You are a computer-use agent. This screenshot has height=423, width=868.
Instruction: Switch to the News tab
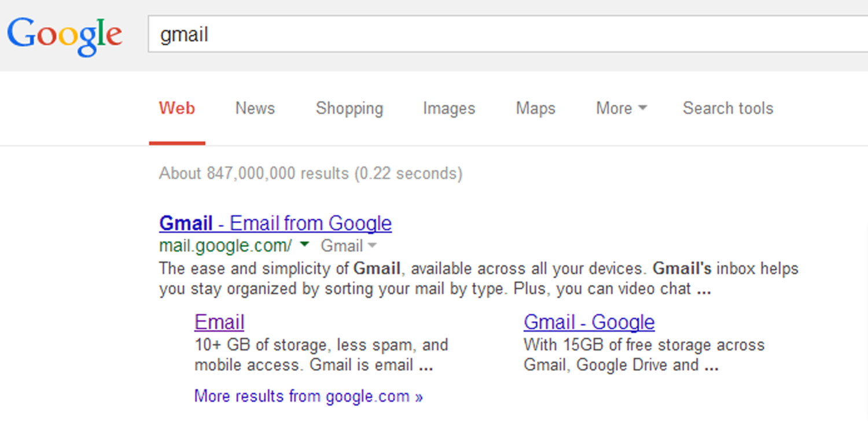[x=255, y=109]
